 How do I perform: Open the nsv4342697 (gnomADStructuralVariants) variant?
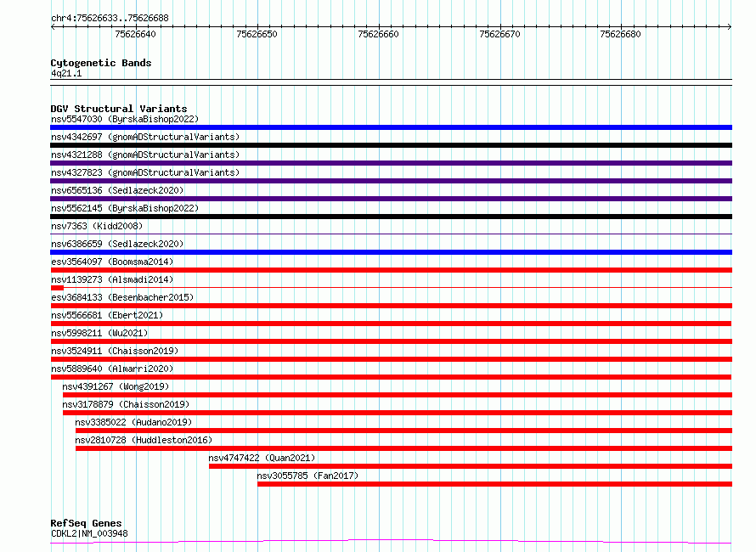click(145, 137)
